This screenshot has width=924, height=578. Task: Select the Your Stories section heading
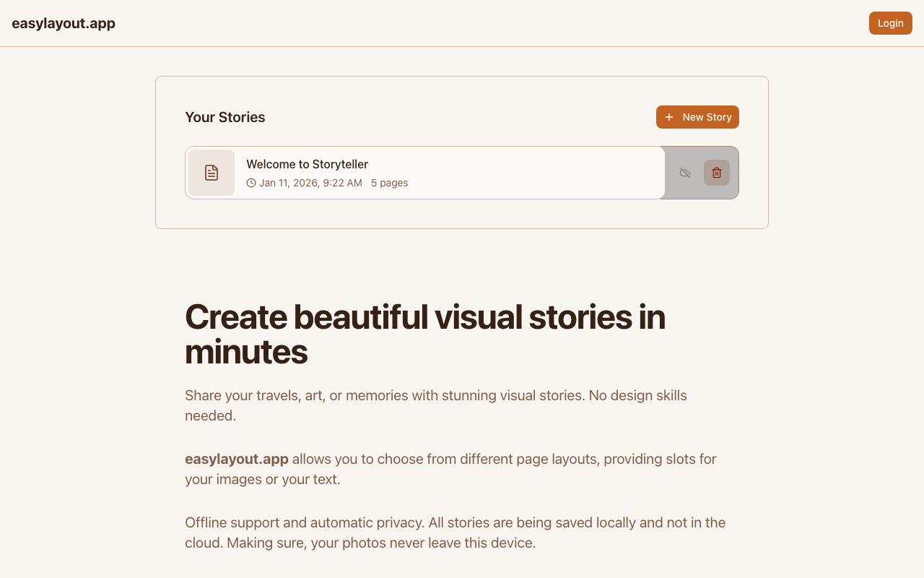coord(225,116)
